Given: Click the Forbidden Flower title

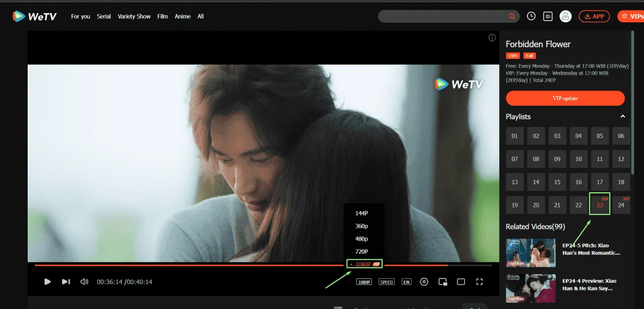Looking at the screenshot, I should [x=538, y=44].
